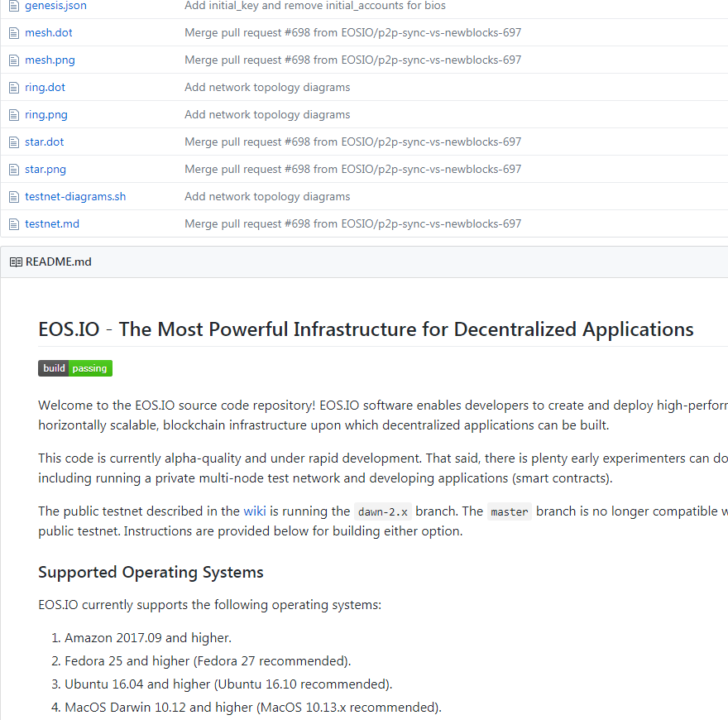Image resolution: width=728 pixels, height=720 pixels.
Task: Click the file icon beside testnet-diagrams.sh
Action: click(14, 197)
